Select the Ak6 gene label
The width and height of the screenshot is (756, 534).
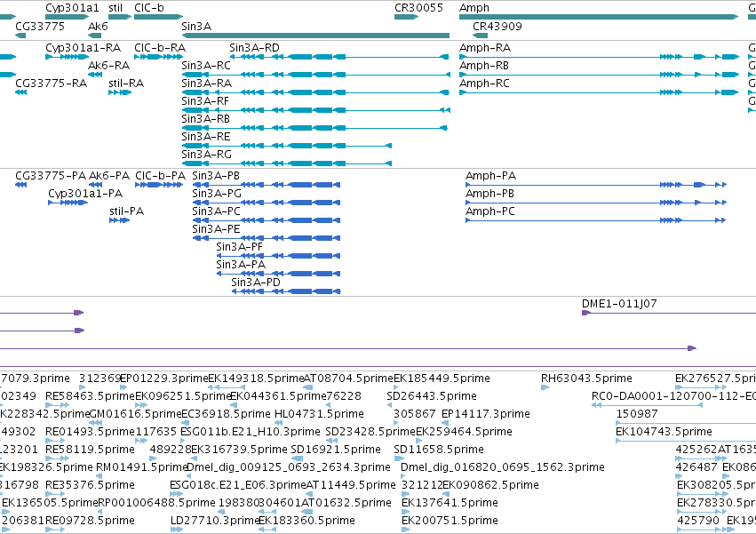tap(98, 26)
